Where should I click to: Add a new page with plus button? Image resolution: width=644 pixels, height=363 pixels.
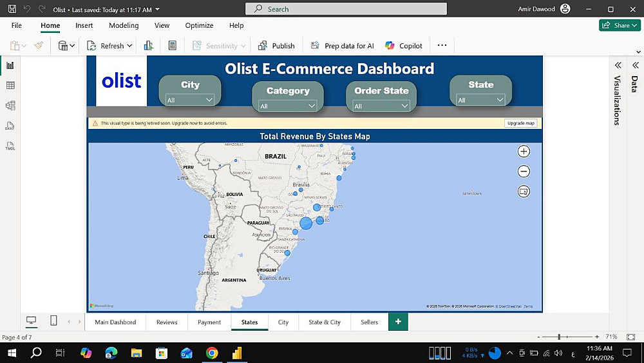[398, 322]
